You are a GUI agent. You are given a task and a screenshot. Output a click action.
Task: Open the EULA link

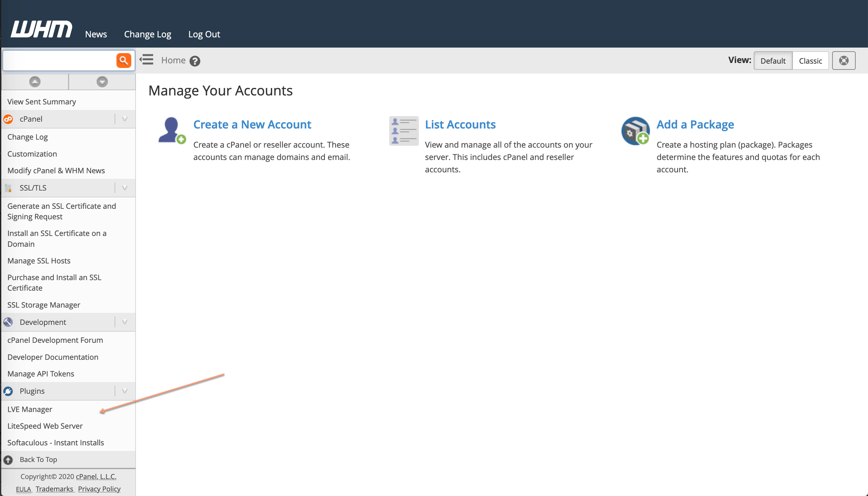coord(23,489)
